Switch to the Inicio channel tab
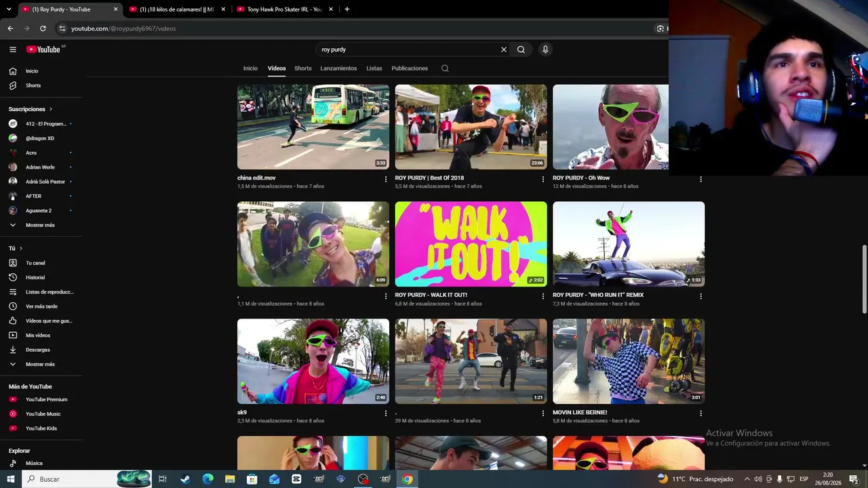868x488 pixels. pos(250,68)
